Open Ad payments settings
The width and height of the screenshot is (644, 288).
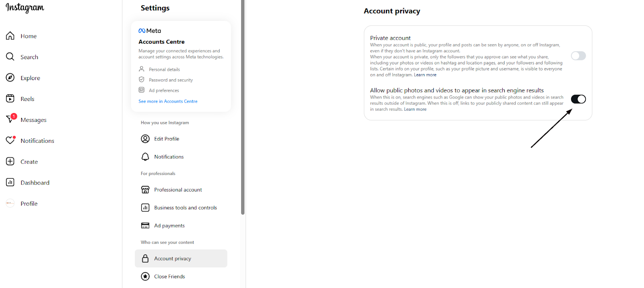[181, 226]
